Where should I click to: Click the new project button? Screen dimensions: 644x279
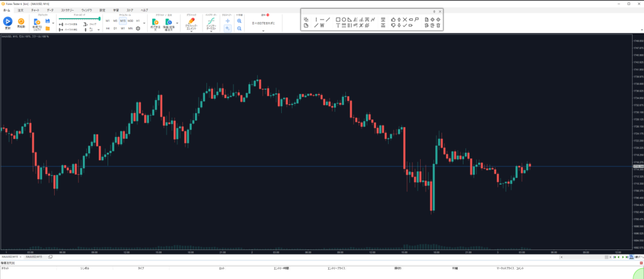click(x=37, y=23)
